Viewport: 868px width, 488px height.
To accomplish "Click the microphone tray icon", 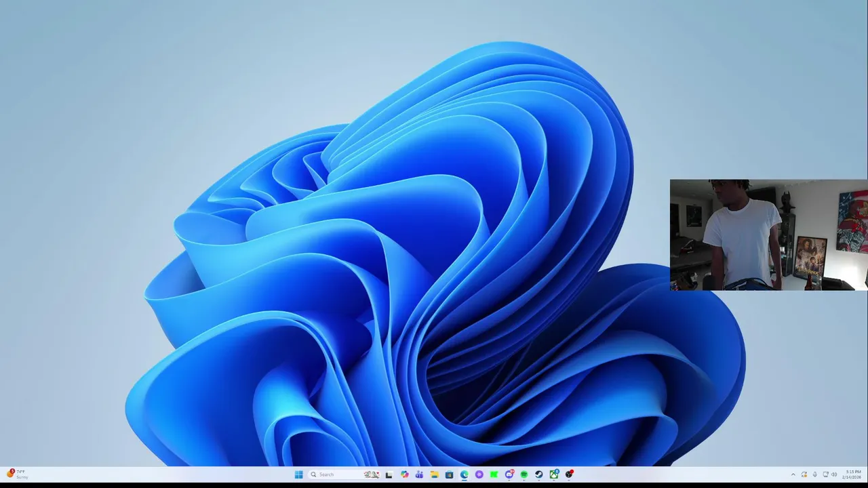I will [815, 474].
